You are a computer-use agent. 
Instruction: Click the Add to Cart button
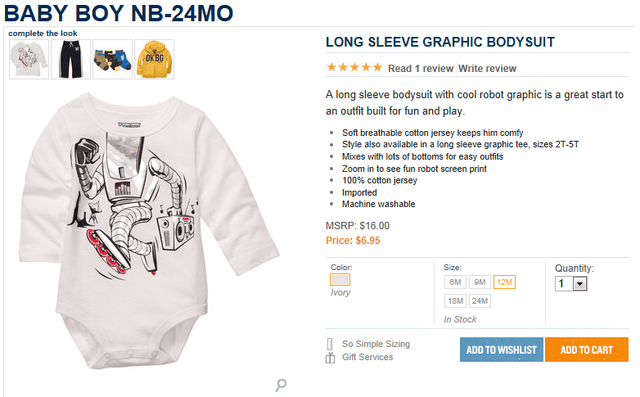click(x=587, y=350)
